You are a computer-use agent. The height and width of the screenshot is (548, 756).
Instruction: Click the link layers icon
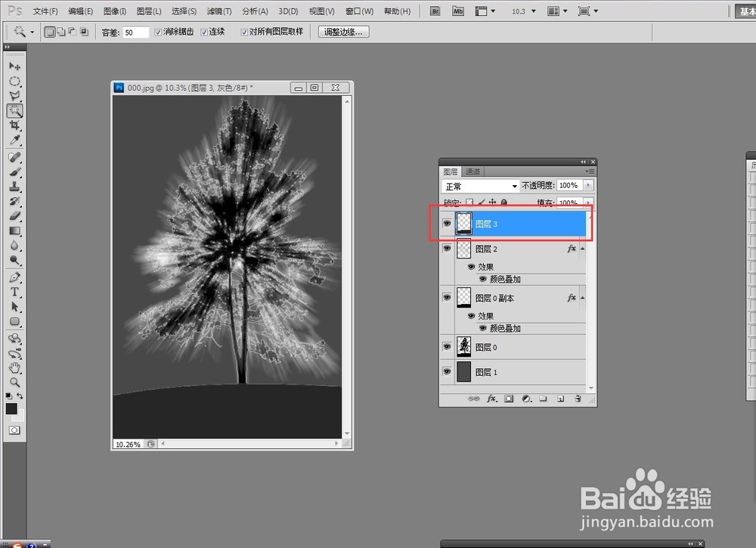(473, 398)
